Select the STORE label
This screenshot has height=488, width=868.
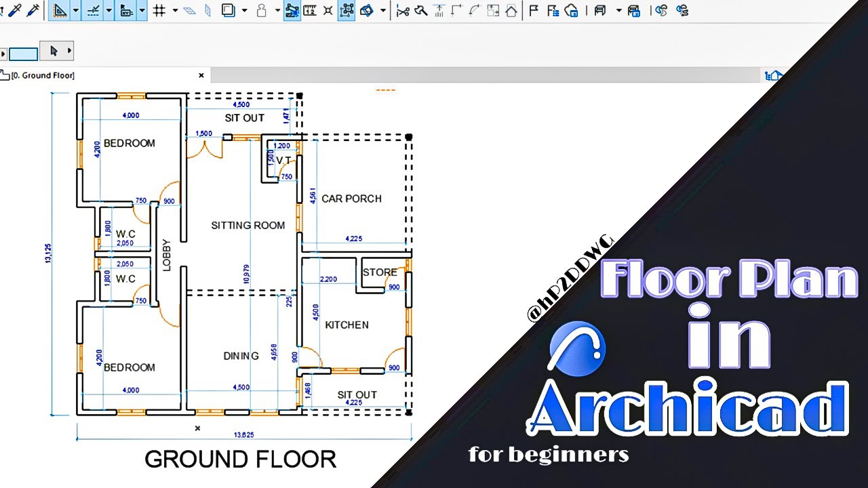tap(380, 272)
